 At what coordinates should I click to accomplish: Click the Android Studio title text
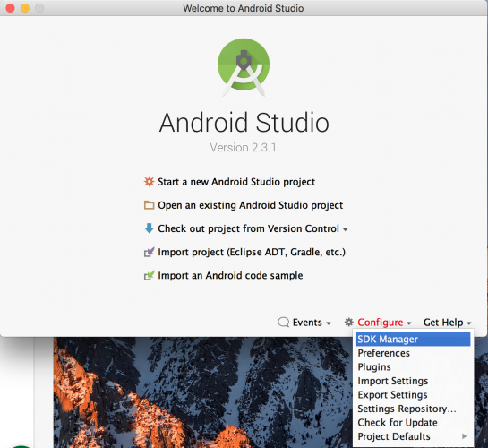244,123
